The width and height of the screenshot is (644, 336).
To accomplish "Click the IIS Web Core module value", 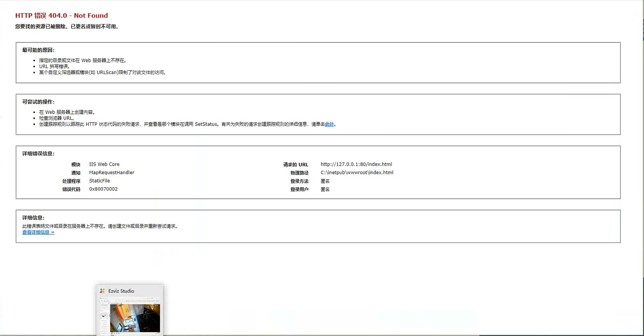I will tap(104, 164).
